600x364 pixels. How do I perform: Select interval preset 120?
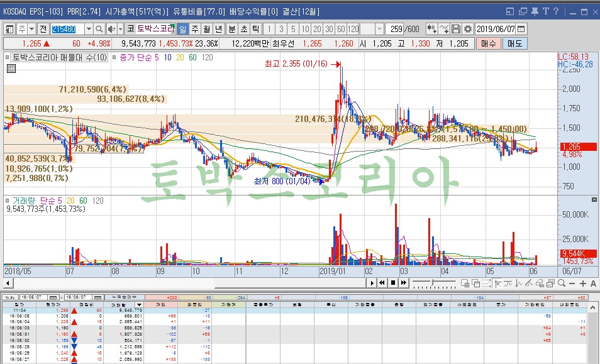tap(353, 29)
